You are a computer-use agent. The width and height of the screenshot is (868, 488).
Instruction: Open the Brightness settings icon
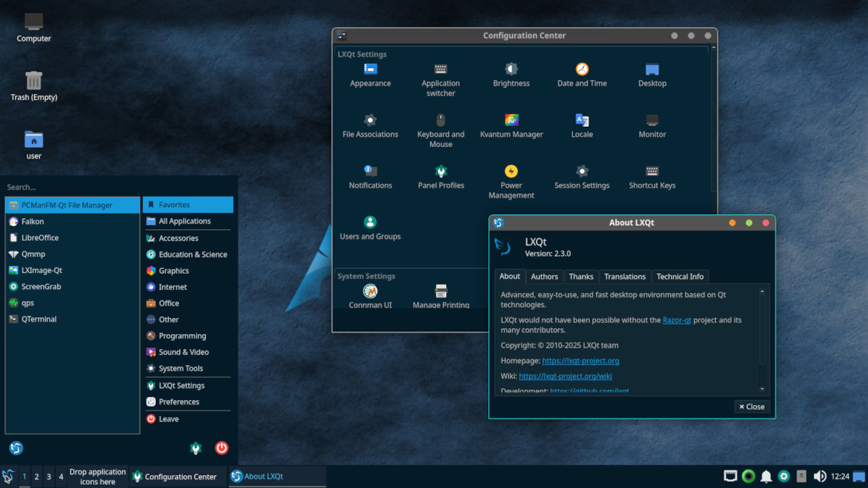coord(511,75)
